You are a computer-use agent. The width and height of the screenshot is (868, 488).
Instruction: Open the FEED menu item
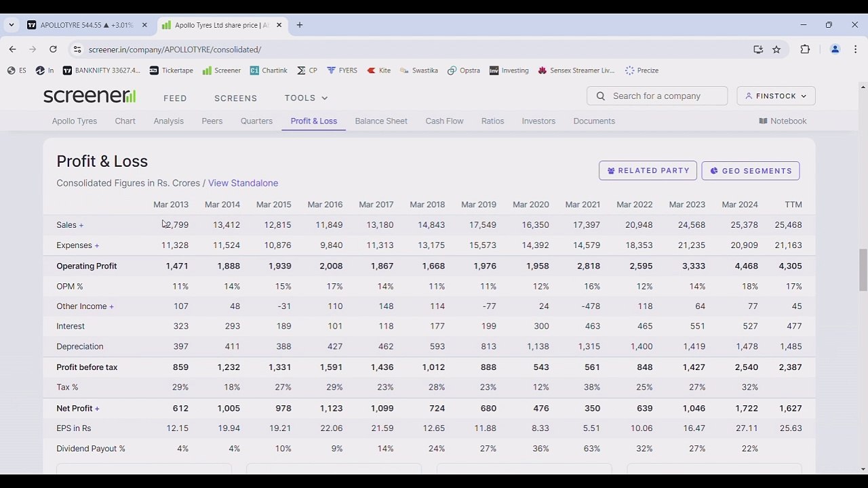(x=175, y=98)
